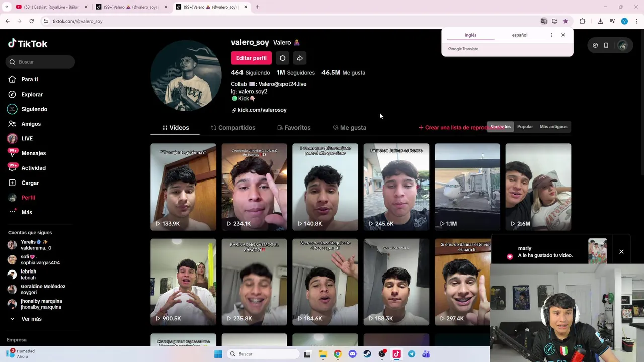Sort videos by Más antiguos

[553, 127]
